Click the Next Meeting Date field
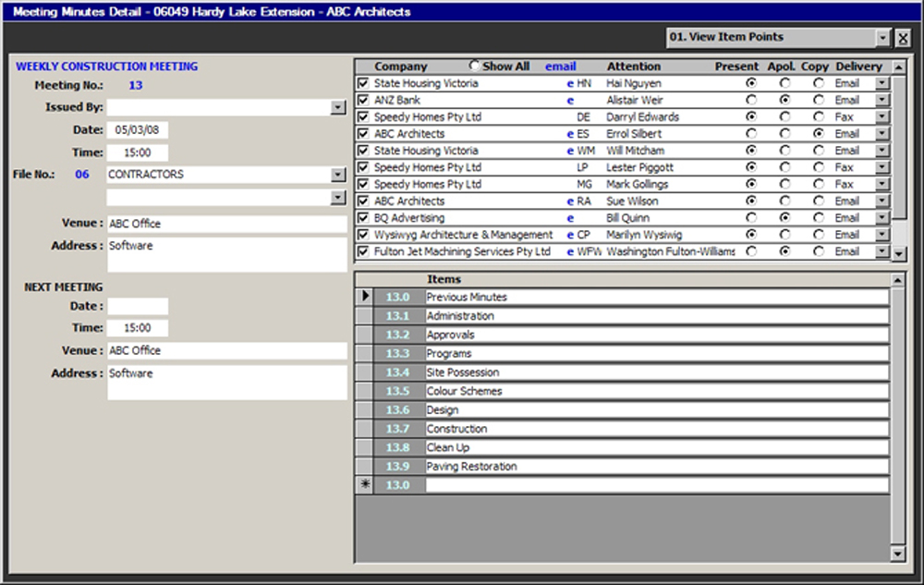This screenshot has width=924, height=585. tap(138, 306)
